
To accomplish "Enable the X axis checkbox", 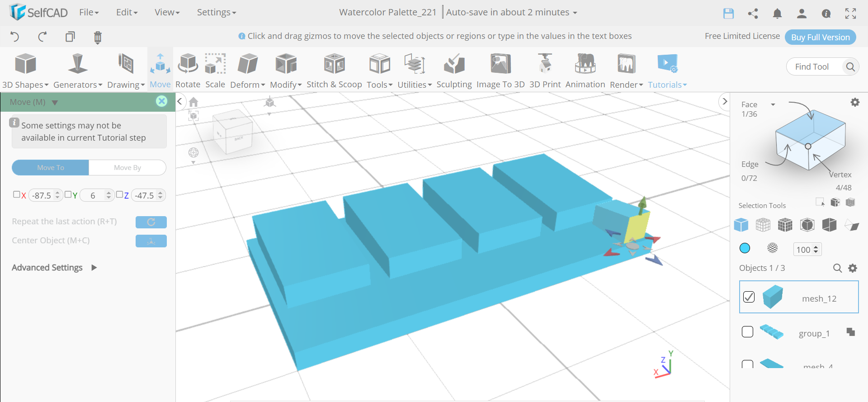I will 17,194.
